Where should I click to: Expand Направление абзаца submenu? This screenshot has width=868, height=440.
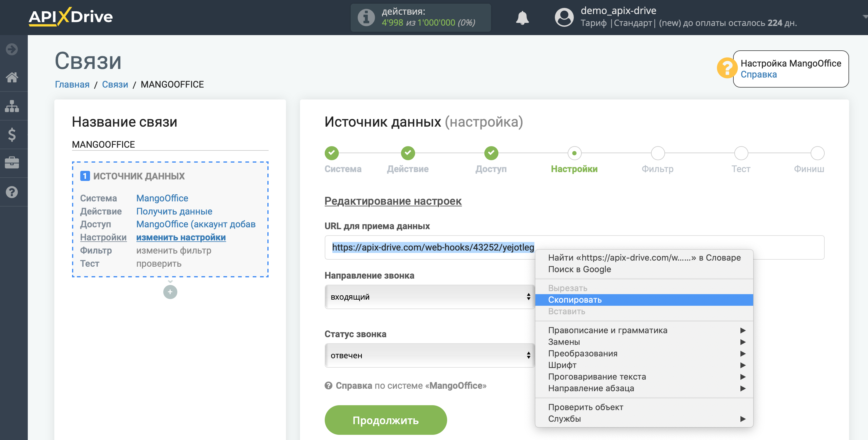point(644,388)
